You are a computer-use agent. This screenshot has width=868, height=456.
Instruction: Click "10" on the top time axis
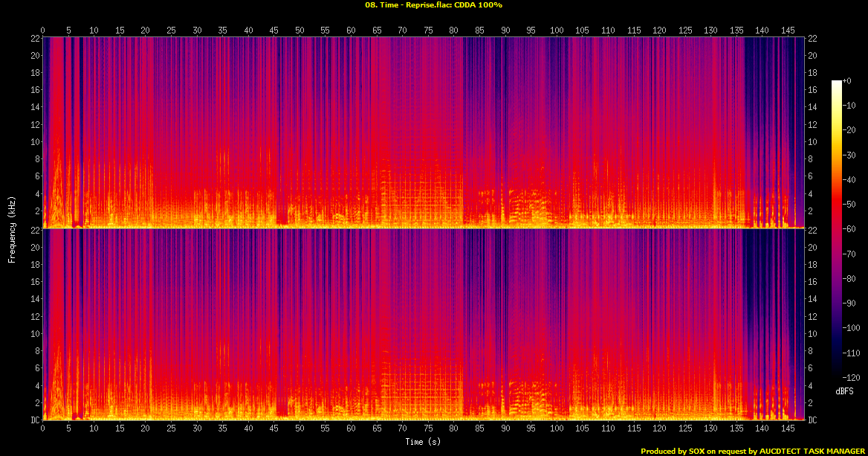pyautogui.click(x=94, y=30)
